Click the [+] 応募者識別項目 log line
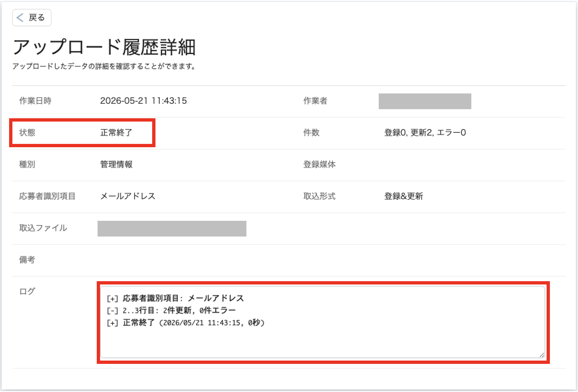The width and height of the screenshot is (578, 392). (x=175, y=298)
